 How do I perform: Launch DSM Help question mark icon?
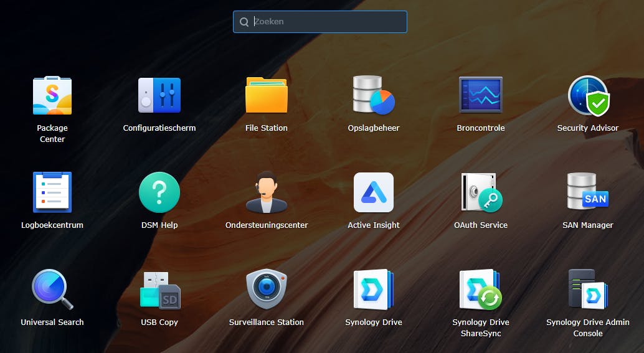pyautogui.click(x=159, y=192)
